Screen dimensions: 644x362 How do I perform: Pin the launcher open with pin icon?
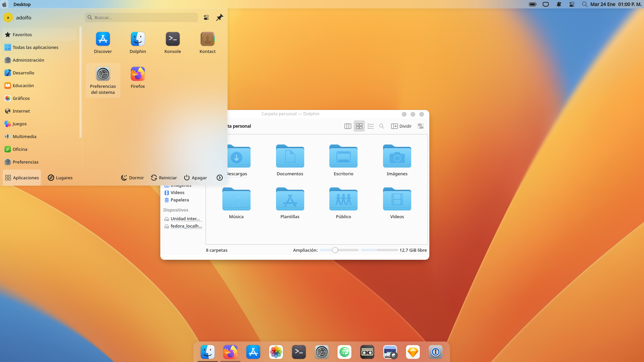220,17
